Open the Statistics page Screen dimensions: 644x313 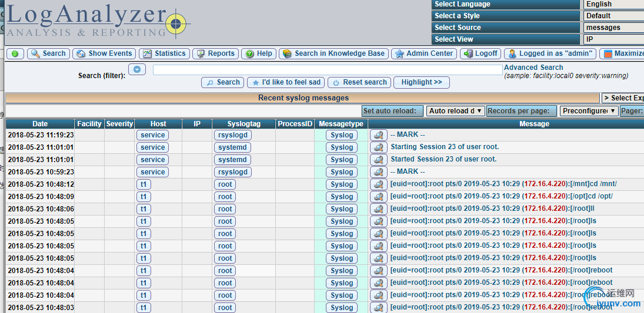click(164, 54)
